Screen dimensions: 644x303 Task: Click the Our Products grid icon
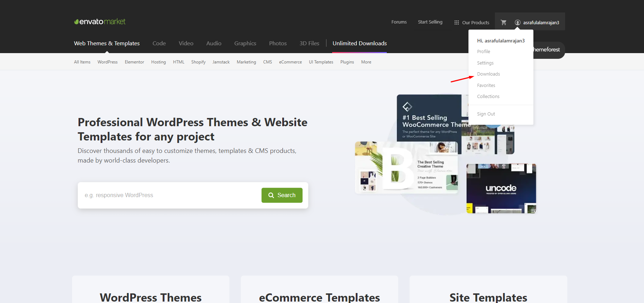coord(456,22)
